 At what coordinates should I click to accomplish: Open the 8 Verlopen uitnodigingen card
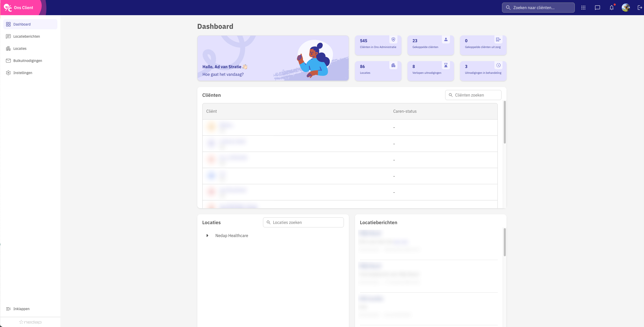431,71
